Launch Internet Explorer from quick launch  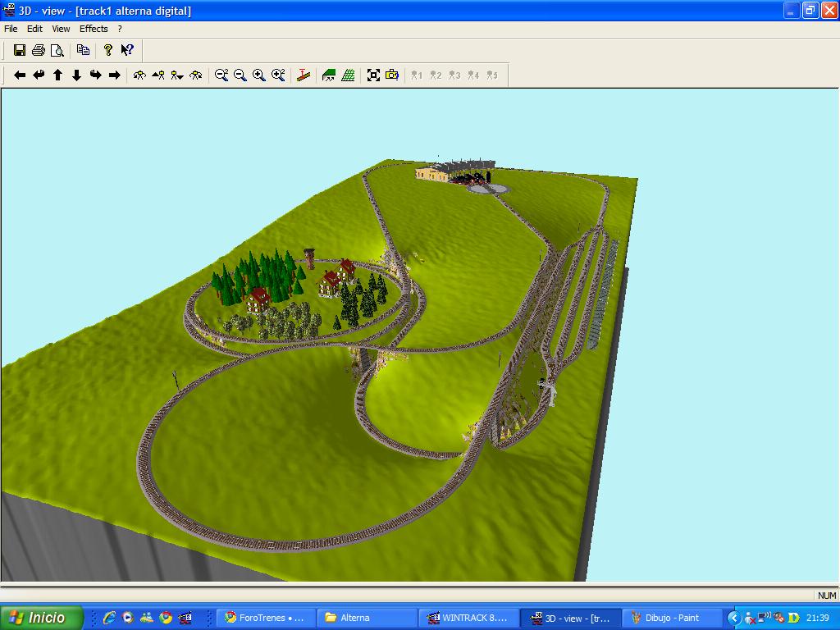click(109, 618)
